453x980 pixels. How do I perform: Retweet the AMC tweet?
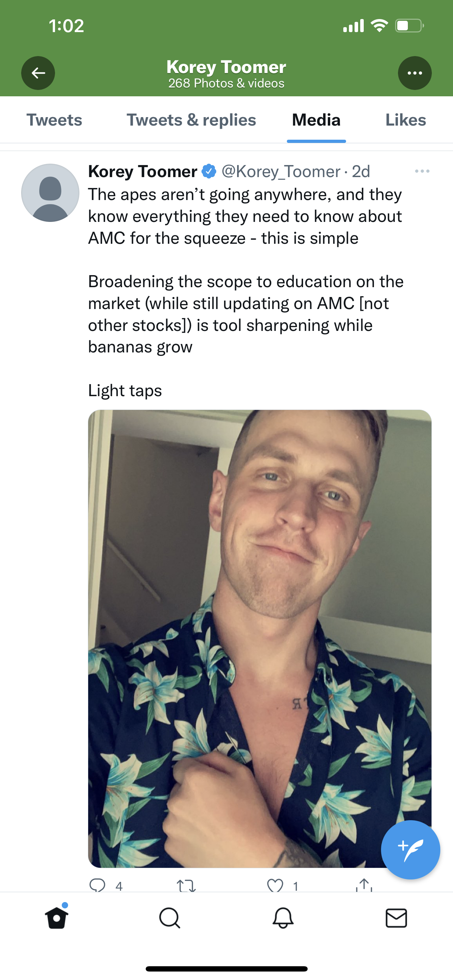pos(186,886)
